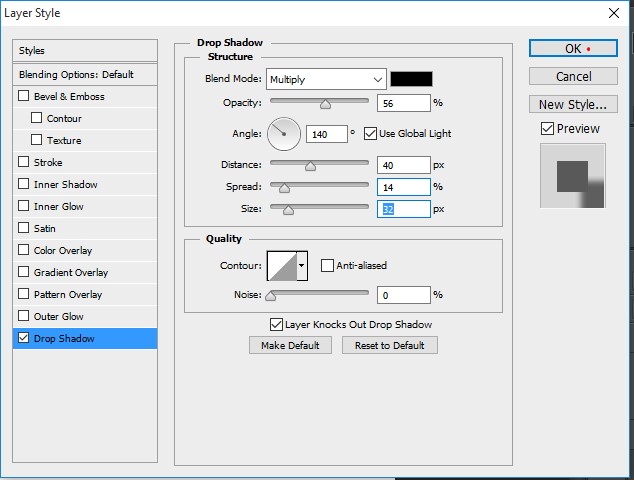Click the Opacity value field
634x480 pixels.
(x=404, y=103)
